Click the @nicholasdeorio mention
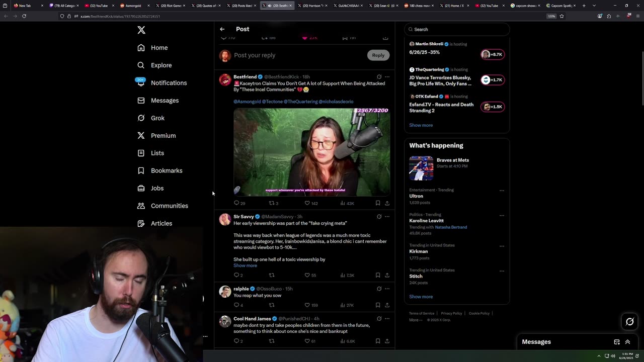The height and width of the screenshot is (362, 644). pos(336,102)
